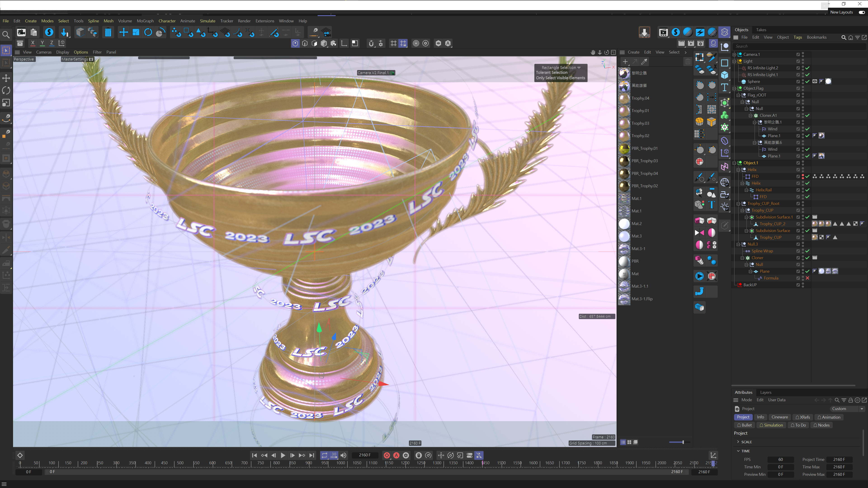Toggle the New Layouts switch
Screen dimensions: 868x488
pos(862,12)
